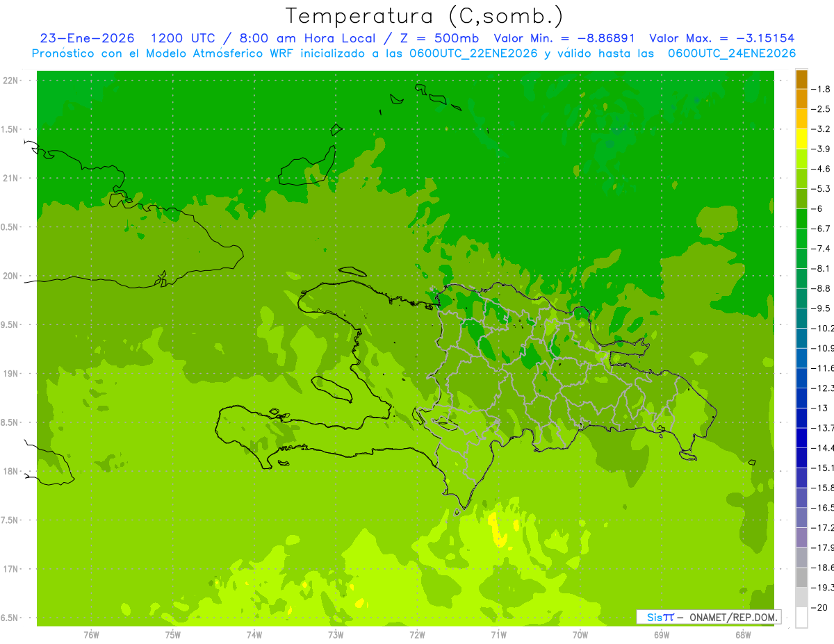The image size is (834, 644).
Task: Click the 20N latitude label
Action: coord(10,276)
